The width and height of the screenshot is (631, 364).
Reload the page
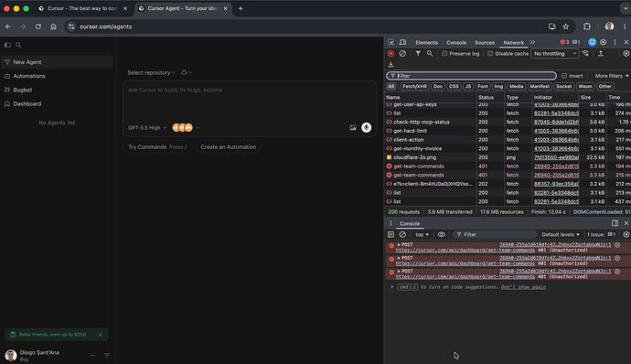(38, 27)
